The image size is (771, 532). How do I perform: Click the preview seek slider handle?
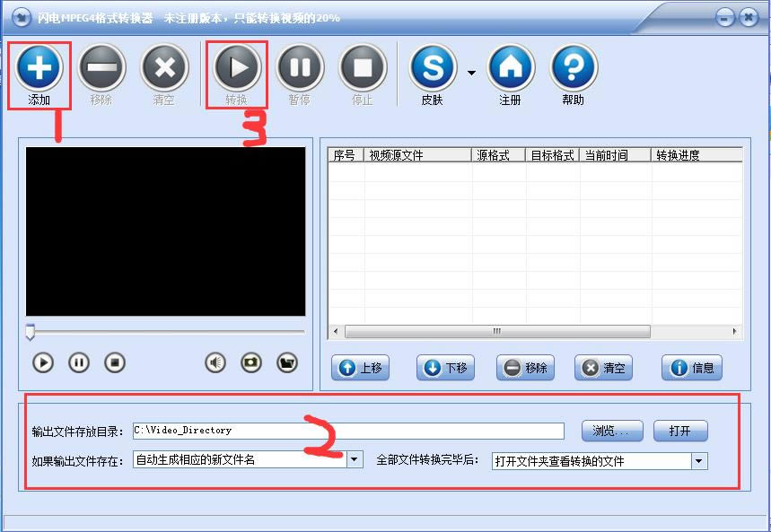pos(30,332)
